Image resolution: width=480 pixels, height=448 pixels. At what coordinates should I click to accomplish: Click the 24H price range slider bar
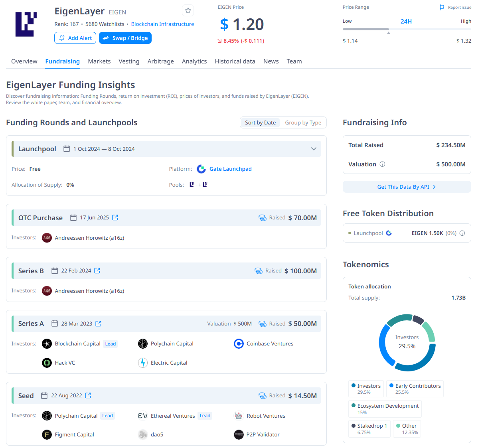pos(407,29)
